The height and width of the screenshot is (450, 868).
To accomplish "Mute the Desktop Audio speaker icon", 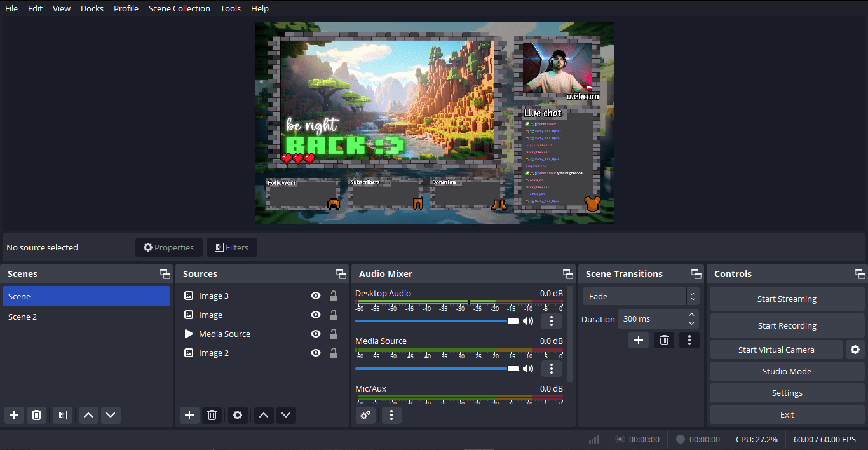I will coord(528,321).
